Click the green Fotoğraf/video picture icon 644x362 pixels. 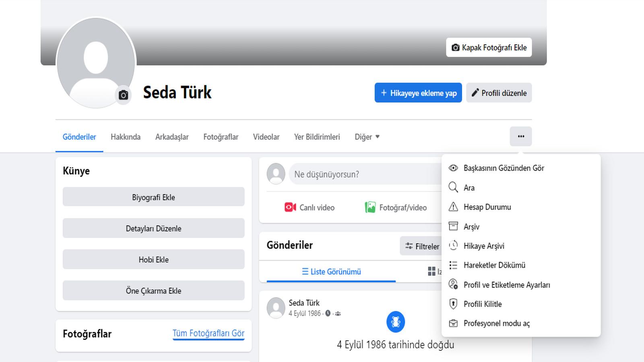[370, 207]
